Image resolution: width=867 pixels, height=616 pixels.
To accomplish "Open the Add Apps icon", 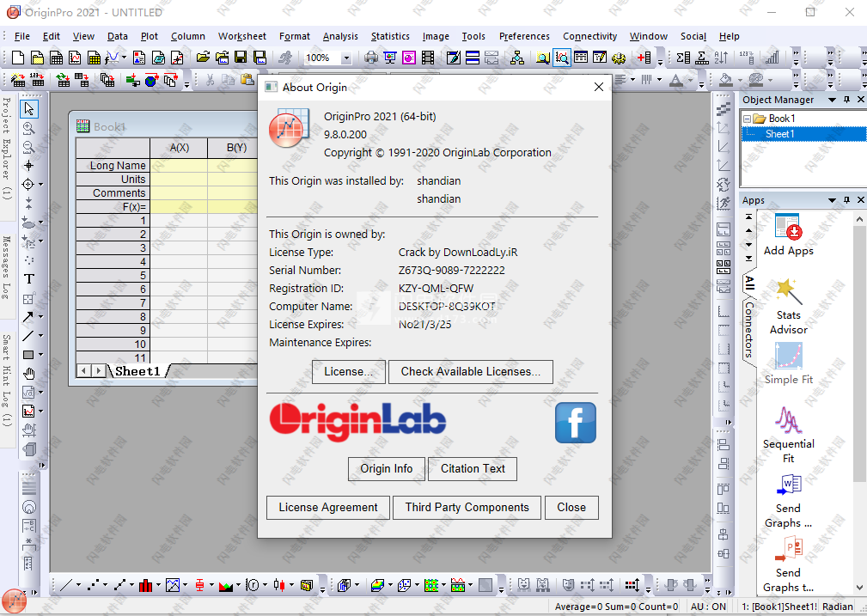I will 788,235.
